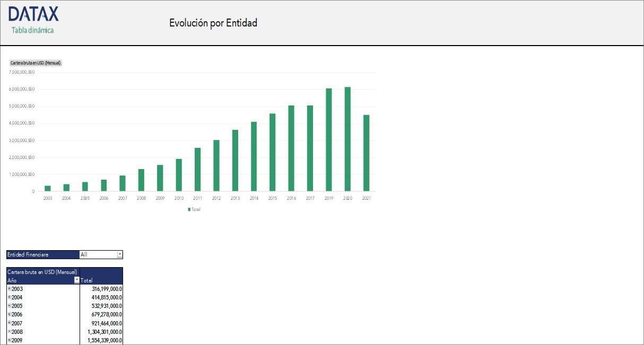Click the Tabla dinámica label under logo
Image resolution: width=644 pixels, height=345 pixels.
[32, 30]
